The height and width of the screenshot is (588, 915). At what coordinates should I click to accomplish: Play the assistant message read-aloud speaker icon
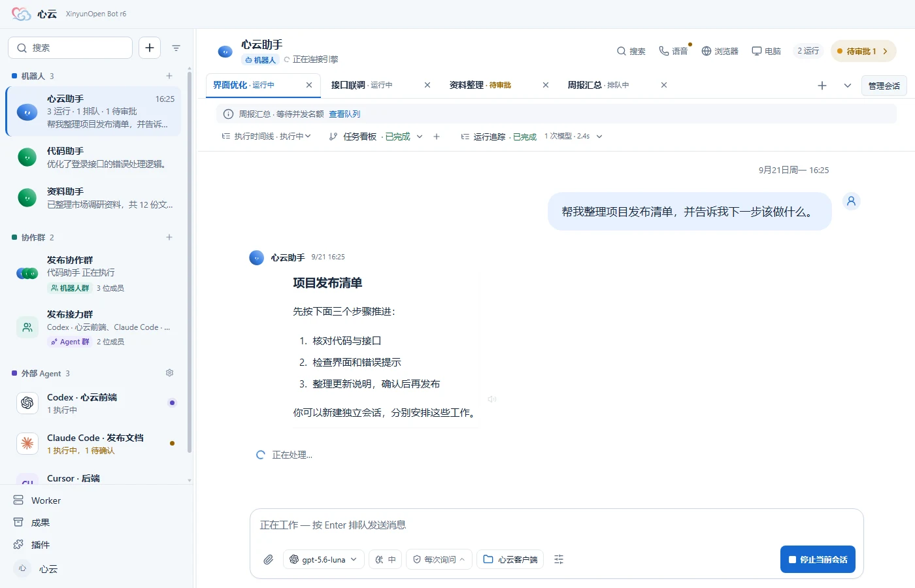point(491,399)
